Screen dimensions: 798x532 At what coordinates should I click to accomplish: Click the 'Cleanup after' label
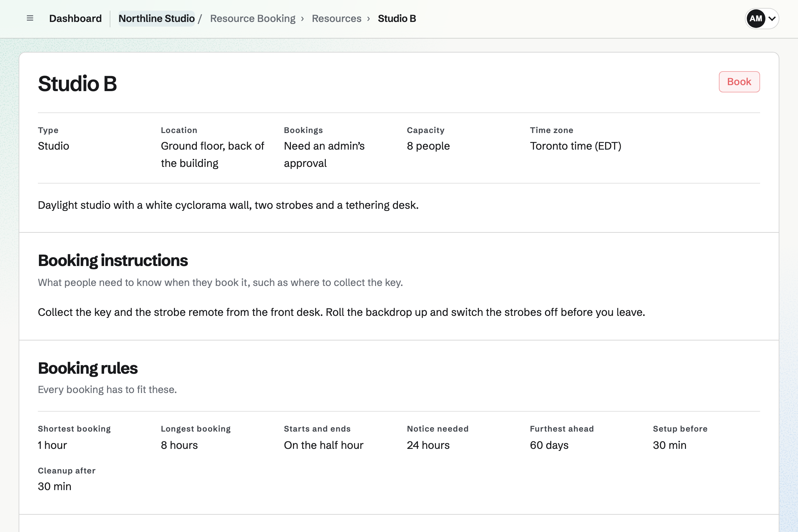(x=67, y=470)
